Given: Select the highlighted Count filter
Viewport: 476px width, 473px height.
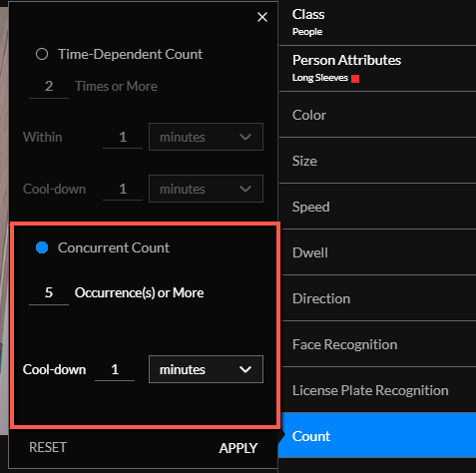Looking at the screenshot, I should tap(377, 436).
